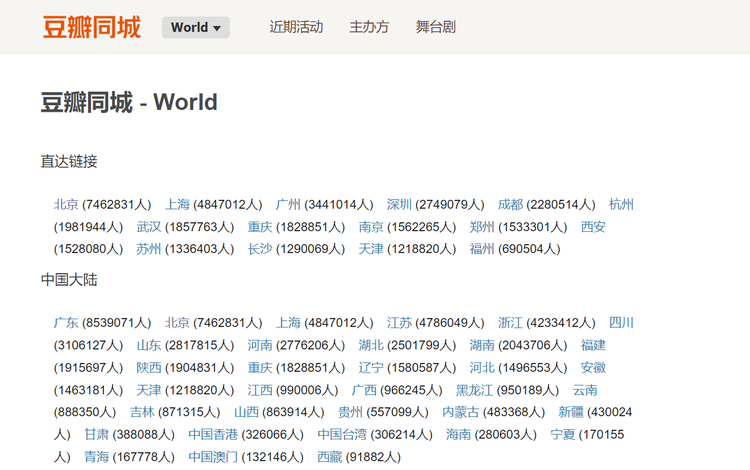The image size is (750, 470).
Task: Select the 江苏 province link
Action: click(x=399, y=323)
